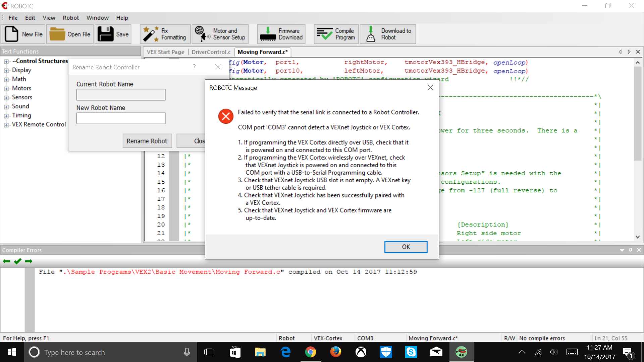Open Windows Start menu
The height and width of the screenshot is (362, 644).
pyautogui.click(x=12, y=352)
